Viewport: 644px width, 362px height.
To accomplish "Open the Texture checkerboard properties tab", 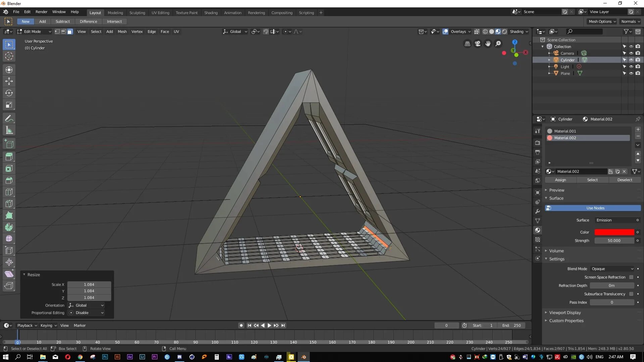I will (538, 240).
